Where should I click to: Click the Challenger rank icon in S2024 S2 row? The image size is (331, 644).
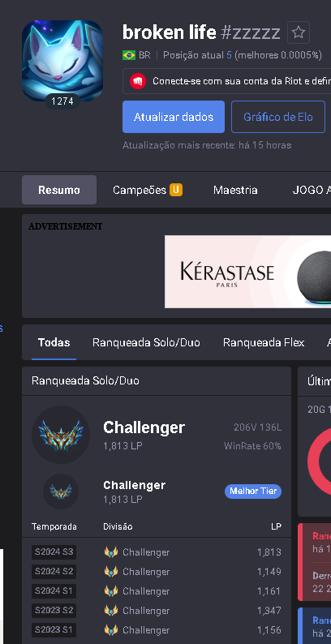tap(111, 572)
